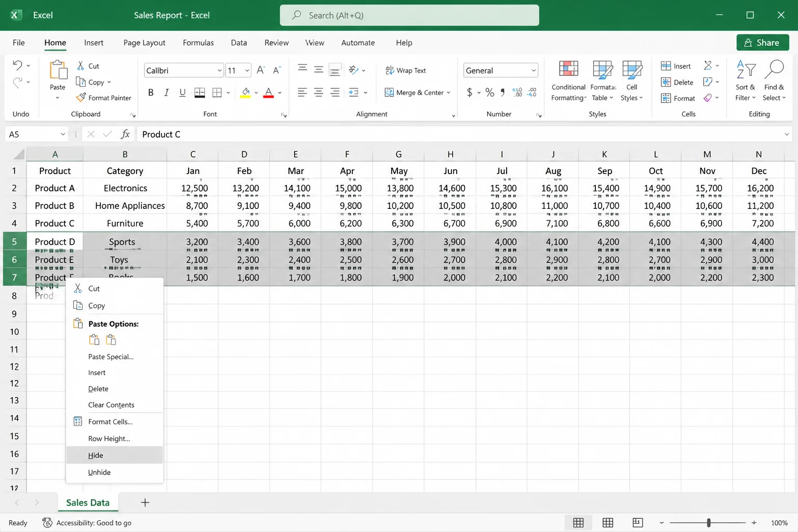Open the fill color dropdown arrow

point(256,93)
